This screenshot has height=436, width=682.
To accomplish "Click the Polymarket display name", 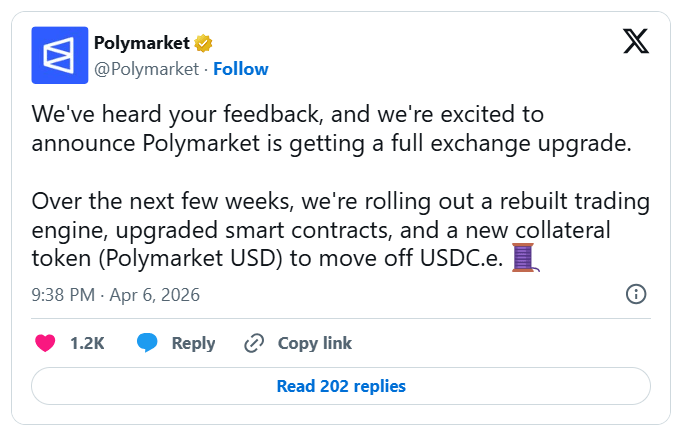I will 140,43.
